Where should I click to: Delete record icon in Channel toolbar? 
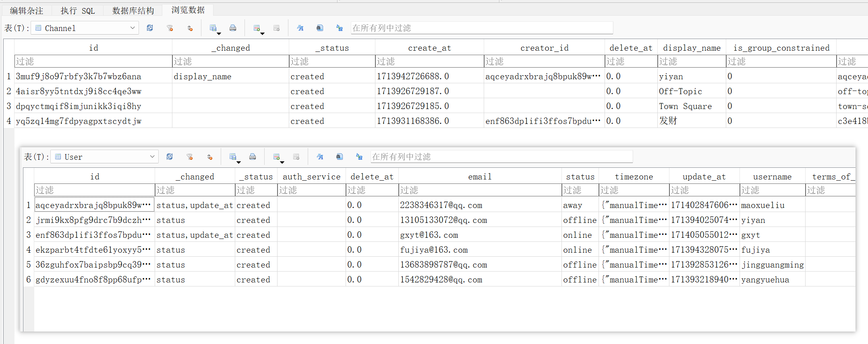[276, 28]
